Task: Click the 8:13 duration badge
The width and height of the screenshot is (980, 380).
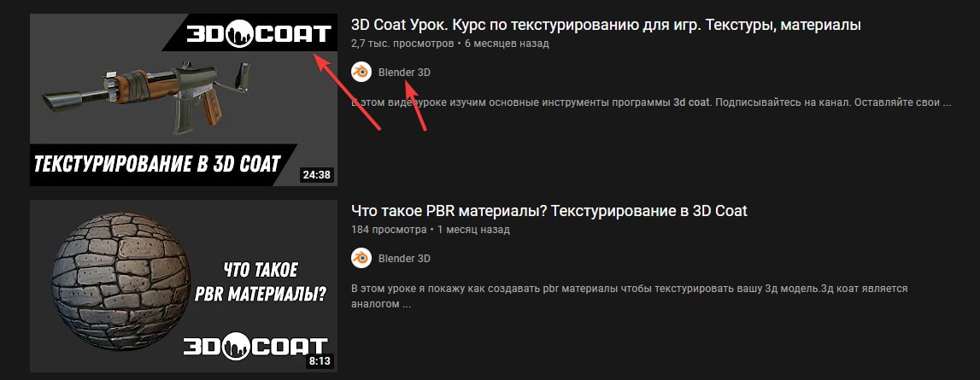Action: click(320, 360)
